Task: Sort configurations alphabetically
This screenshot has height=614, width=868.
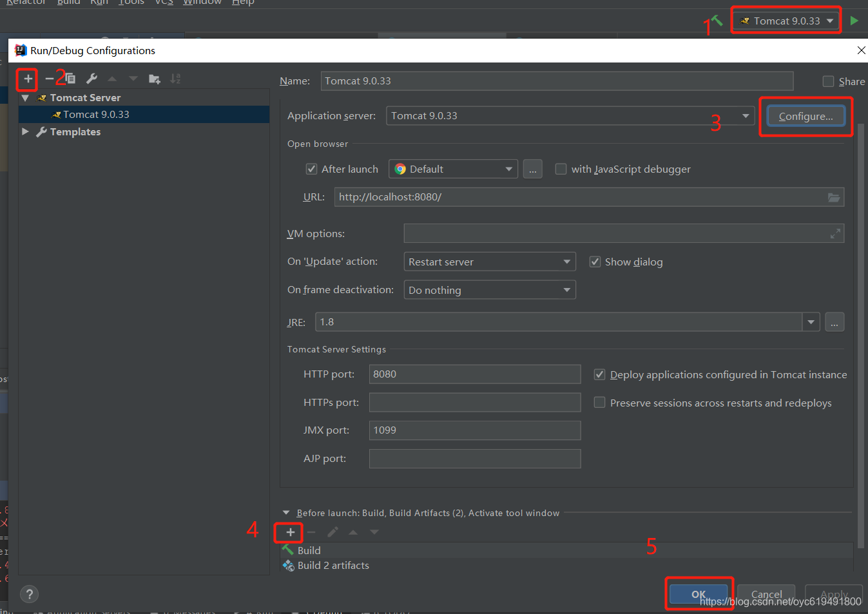Action: tap(175, 79)
